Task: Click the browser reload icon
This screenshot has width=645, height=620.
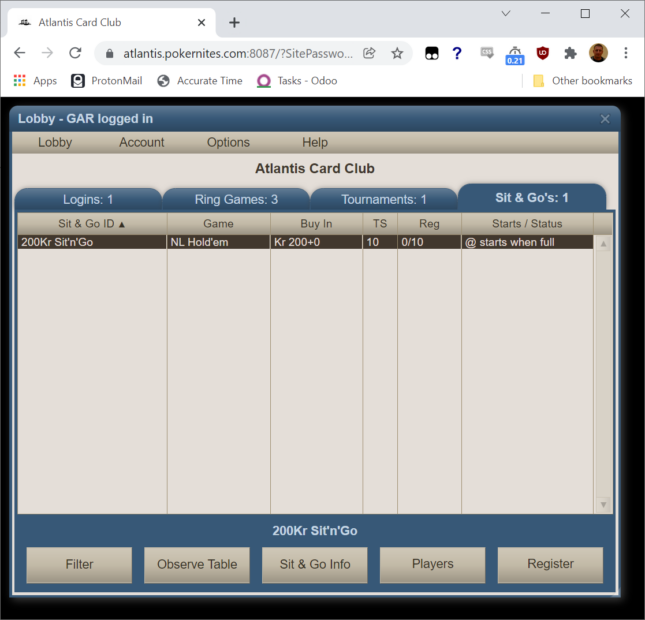Action: [x=75, y=53]
